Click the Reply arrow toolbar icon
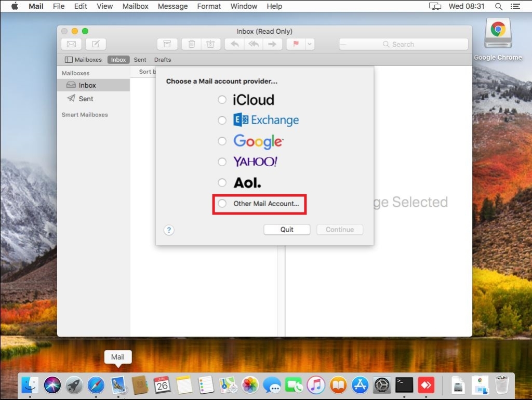Screen dimensions: 532x400 click(234, 44)
